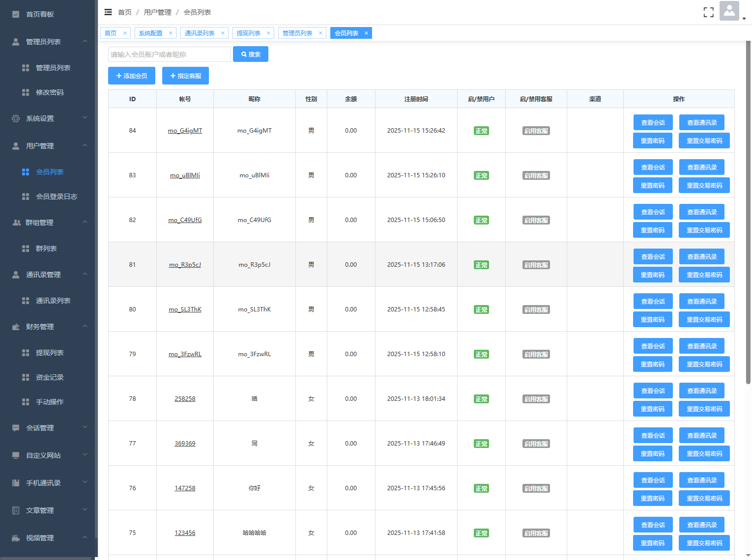Switch to the 提现列表 tab
The image size is (752, 560).
[x=249, y=33]
